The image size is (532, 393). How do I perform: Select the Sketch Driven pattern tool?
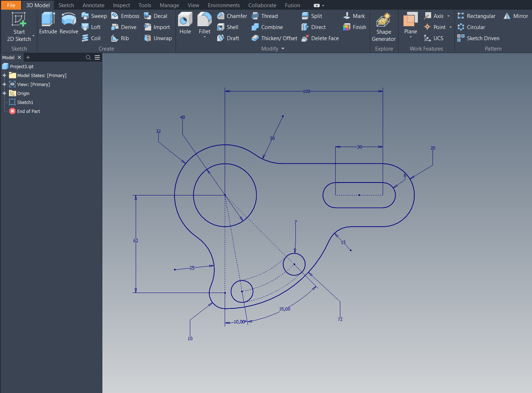point(478,38)
